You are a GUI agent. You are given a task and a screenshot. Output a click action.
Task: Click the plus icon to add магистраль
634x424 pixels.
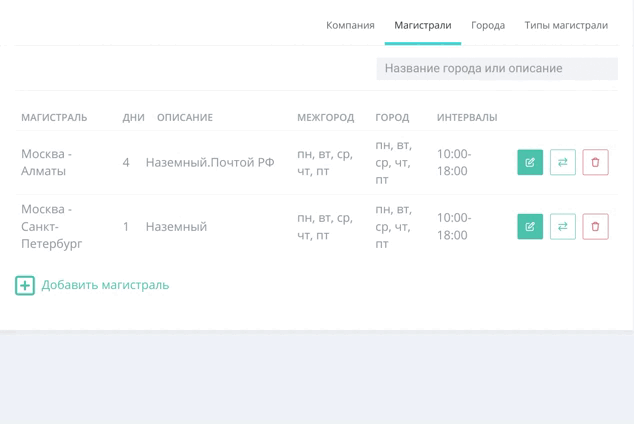click(x=25, y=285)
